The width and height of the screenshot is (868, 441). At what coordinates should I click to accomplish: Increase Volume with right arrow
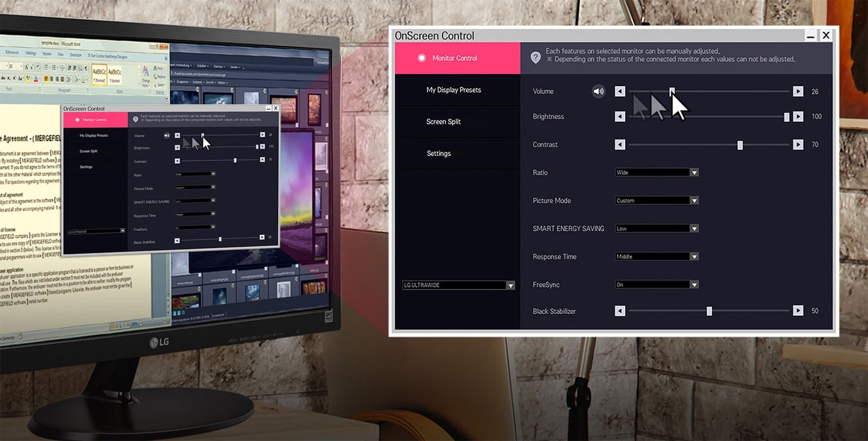798,92
